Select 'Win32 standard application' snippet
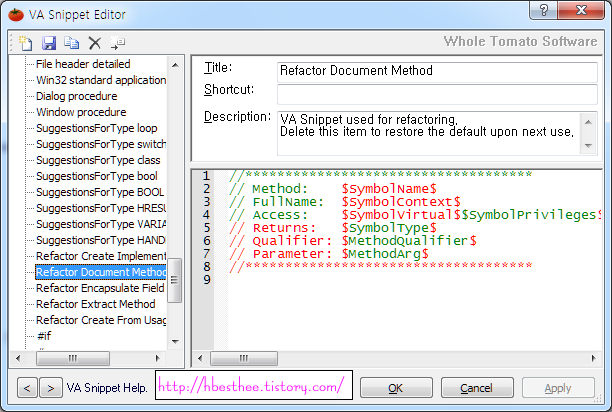This screenshot has width=612, height=412. point(101,80)
